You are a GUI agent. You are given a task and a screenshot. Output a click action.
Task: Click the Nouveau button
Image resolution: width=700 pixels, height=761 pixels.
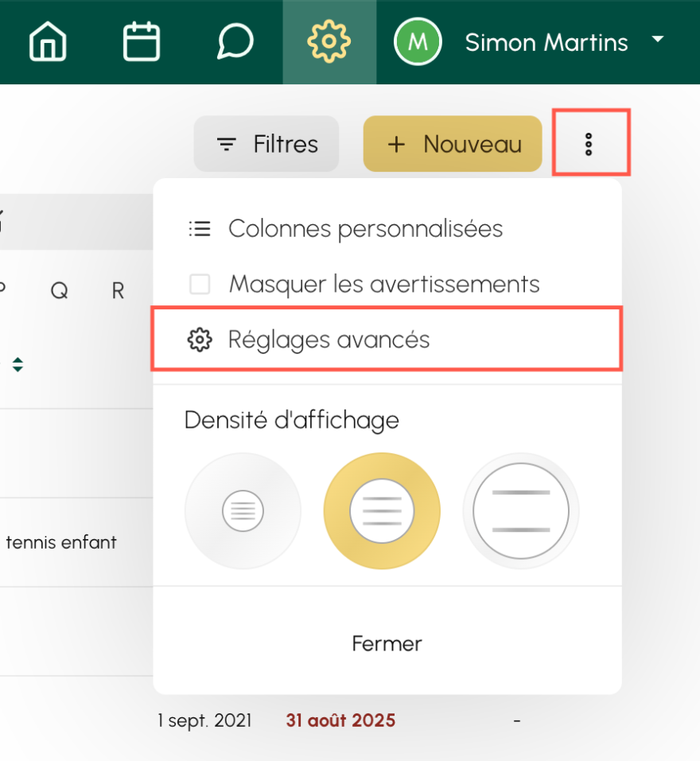coord(453,144)
